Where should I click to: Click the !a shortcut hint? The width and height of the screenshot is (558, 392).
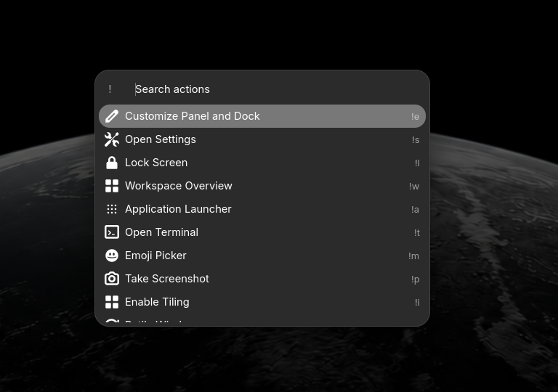[415, 210]
